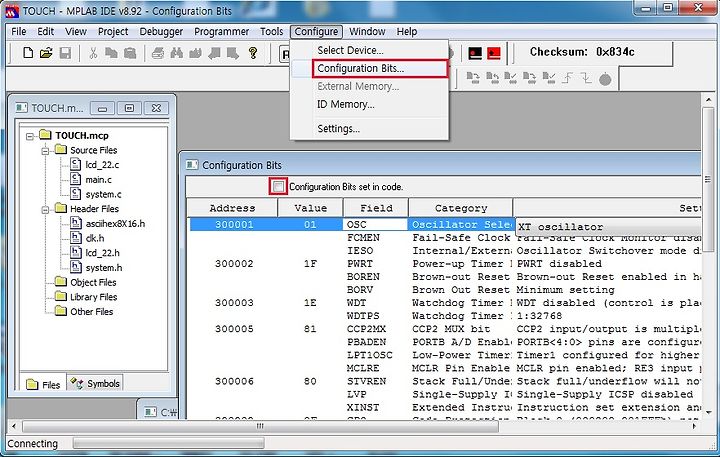The width and height of the screenshot is (720, 457).
Task: Switch to the Symbols tab
Action: (96, 383)
